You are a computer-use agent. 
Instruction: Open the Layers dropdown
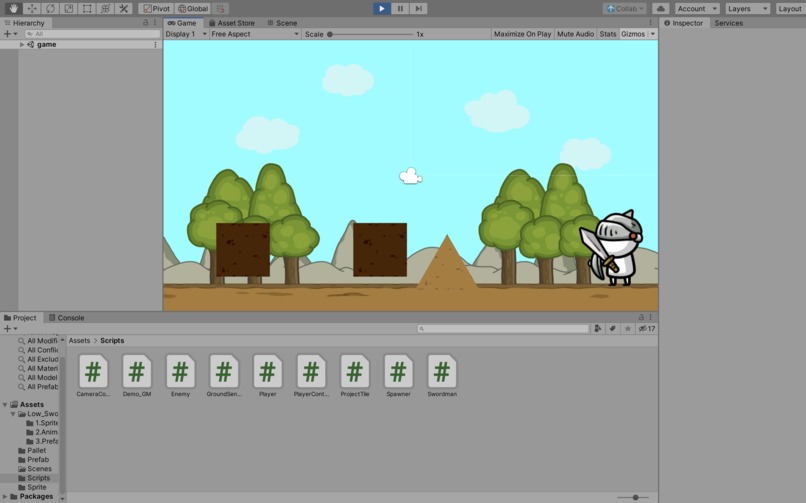[747, 8]
